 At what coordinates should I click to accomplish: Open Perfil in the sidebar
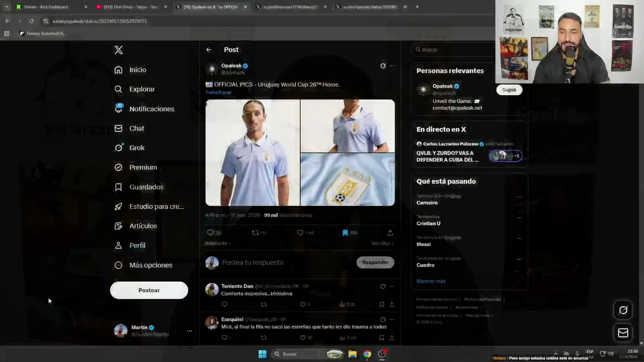(130, 245)
